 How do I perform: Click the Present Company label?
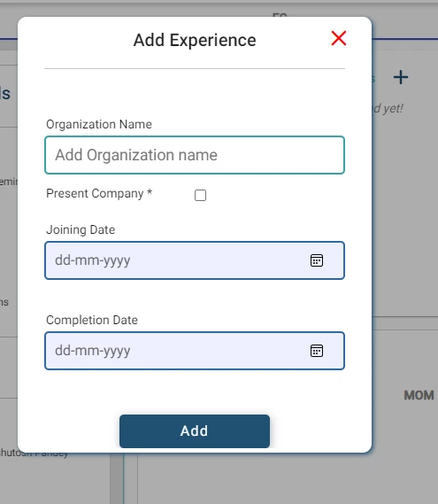point(99,193)
